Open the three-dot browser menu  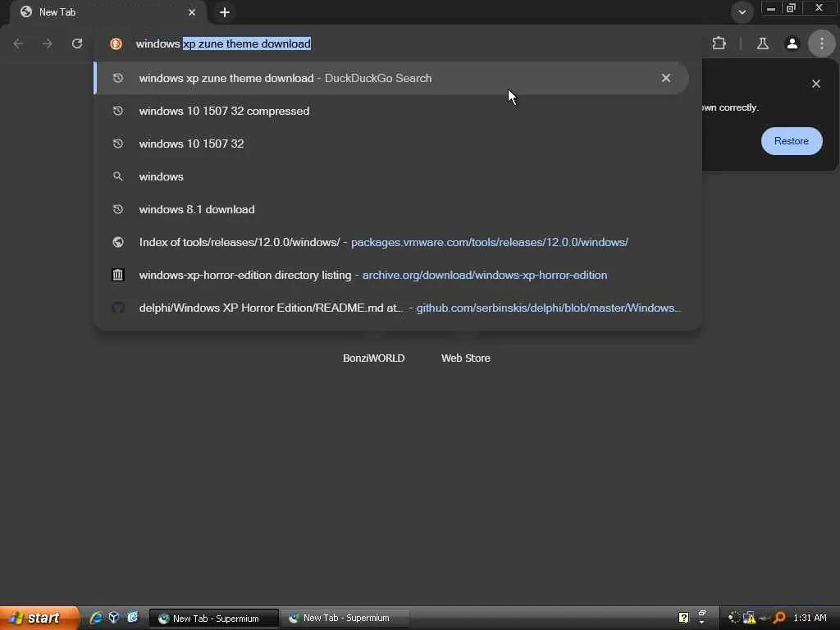[x=822, y=43]
